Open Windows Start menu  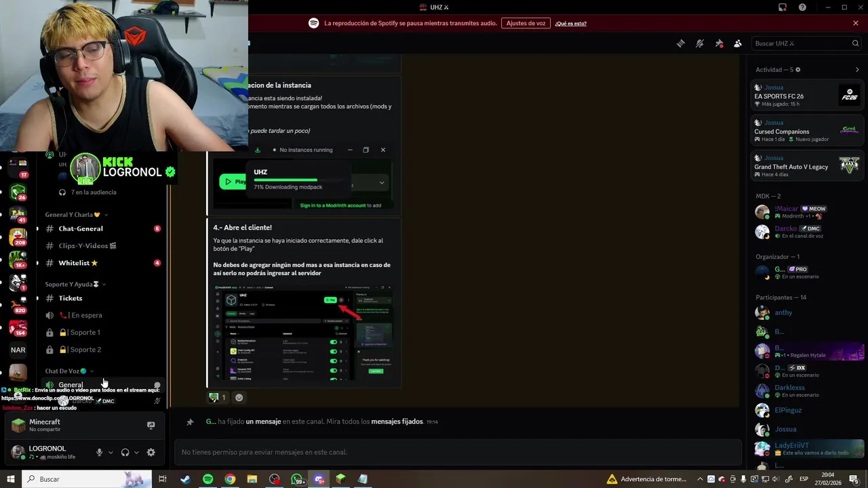pos(11,479)
